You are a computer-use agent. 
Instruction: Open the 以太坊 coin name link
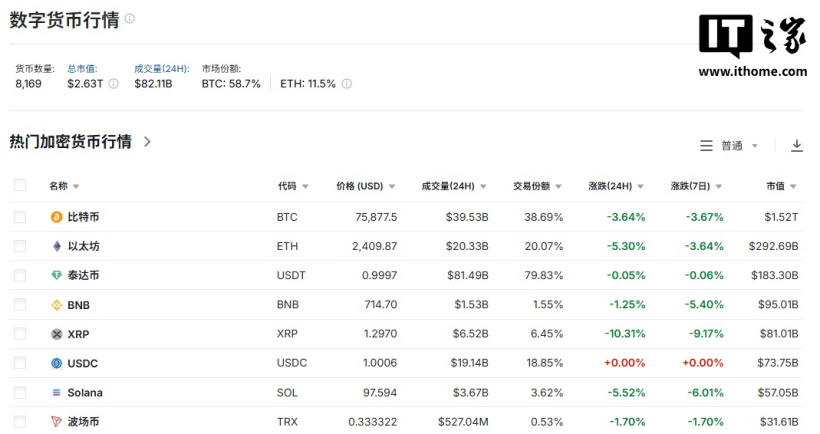(x=83, y=246)
